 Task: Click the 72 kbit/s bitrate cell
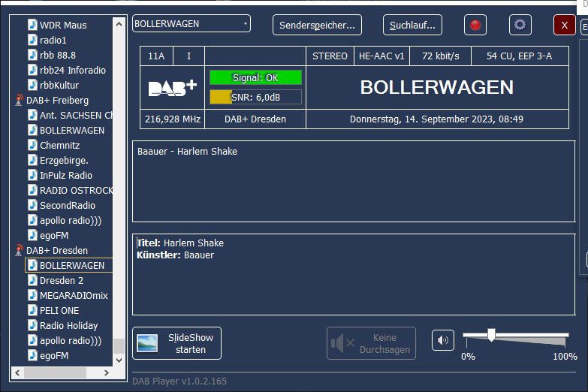coord(440,56)
